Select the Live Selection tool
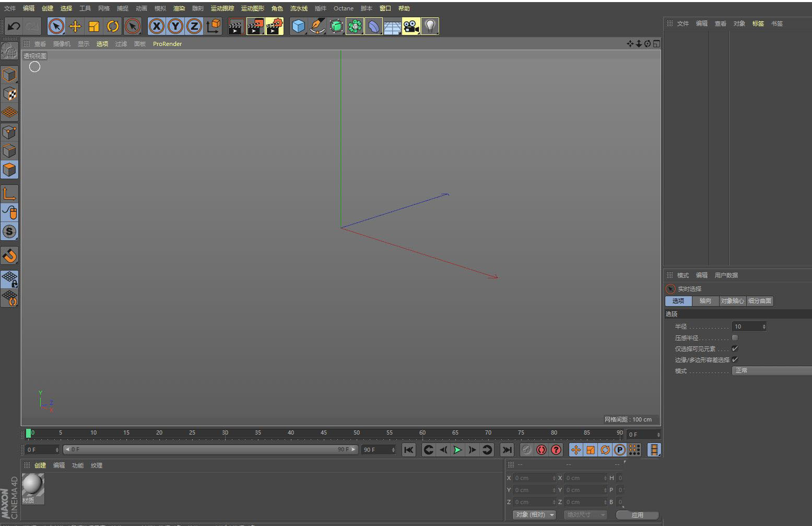Screen dimensions: 812x526 56,26
